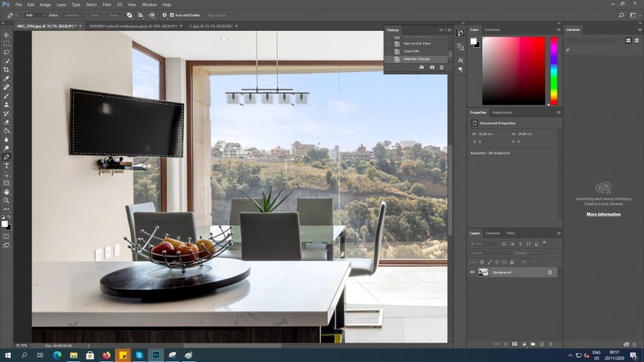Switch to the Channels tab
Image resolution: width=644 pixels, height=362 pixels.
click(493, 233)
